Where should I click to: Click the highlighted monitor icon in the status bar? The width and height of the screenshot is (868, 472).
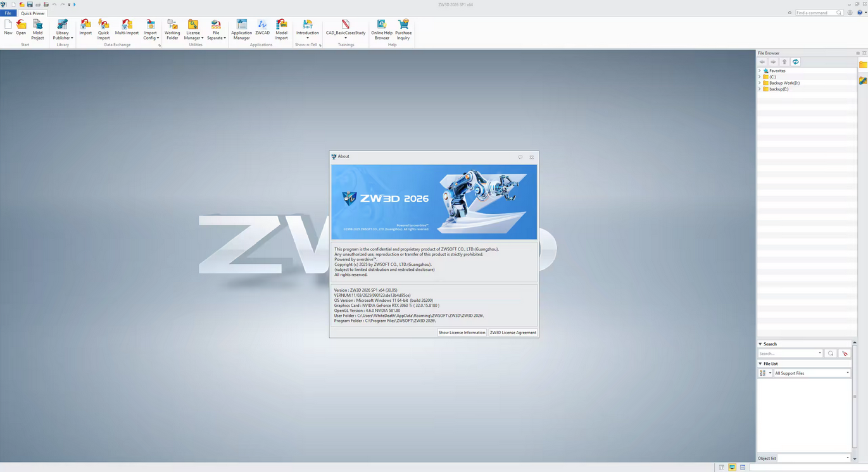point(732,468)
